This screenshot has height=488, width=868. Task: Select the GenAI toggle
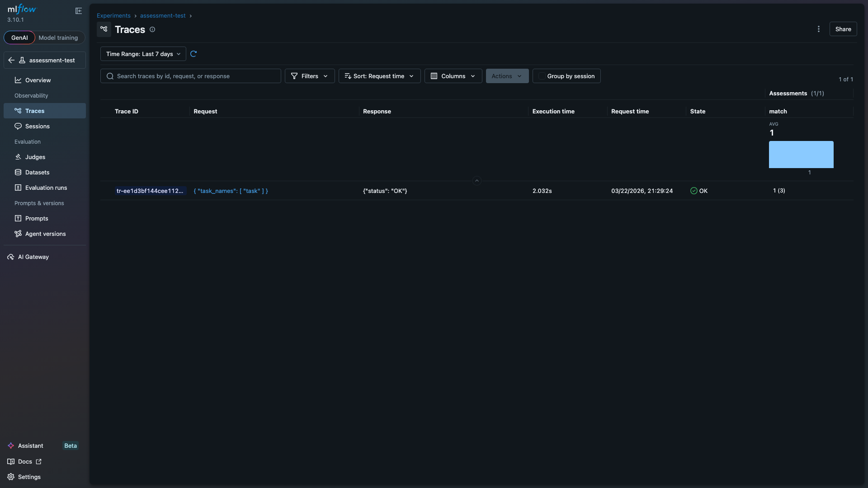click(x=19, y=38)
